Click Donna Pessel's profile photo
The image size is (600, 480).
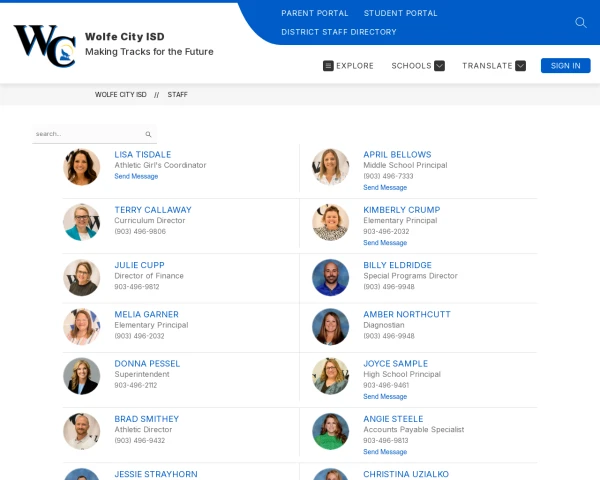pos(82,376)
